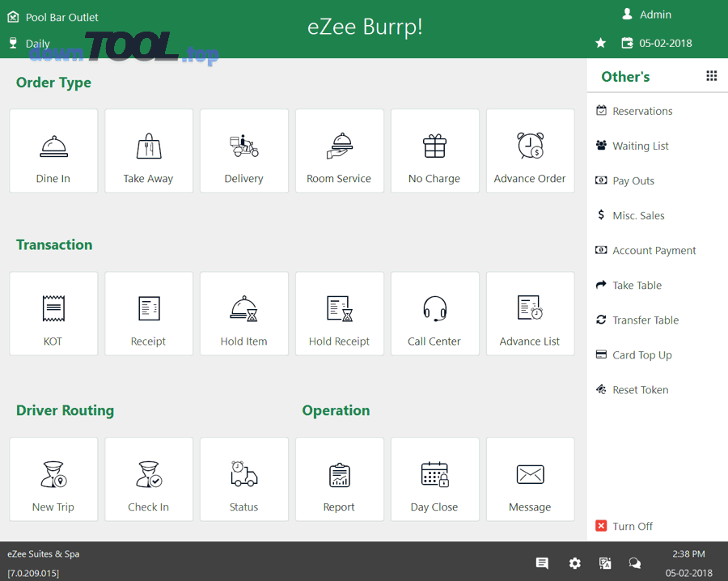Click the Turn Off button
This screenshot has height=581, width=728.
[x=624, y=526]
